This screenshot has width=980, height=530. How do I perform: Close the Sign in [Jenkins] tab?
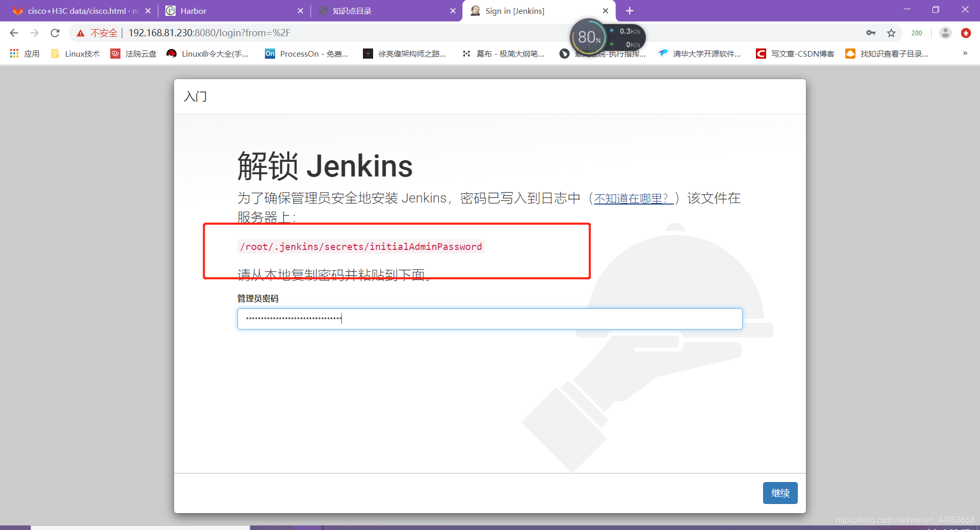click(x=605, y=11)
